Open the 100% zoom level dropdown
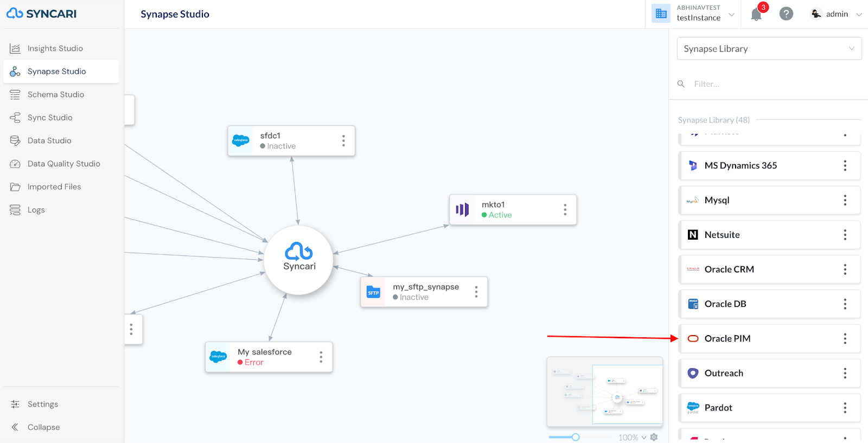Viewport: 868px width, 443px height. 632,438
